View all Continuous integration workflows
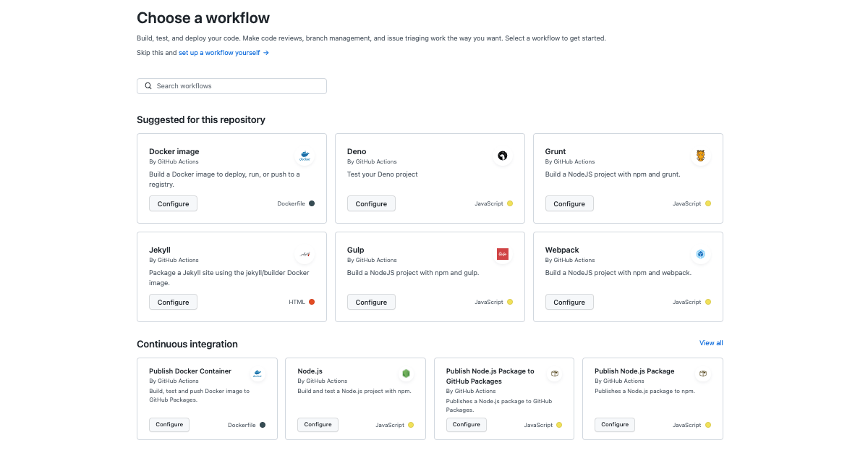 tap(711, 342)
